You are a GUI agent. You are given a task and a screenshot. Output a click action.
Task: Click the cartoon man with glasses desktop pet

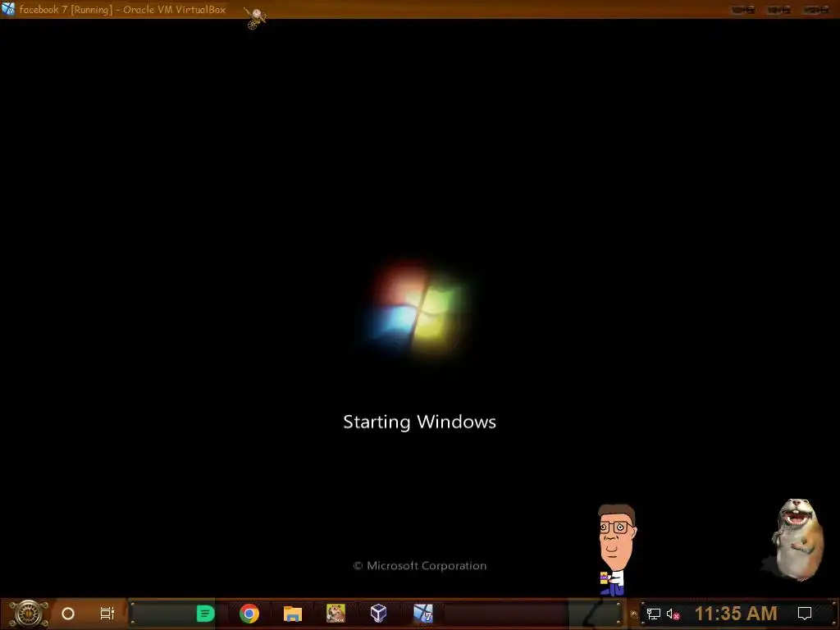617,550
